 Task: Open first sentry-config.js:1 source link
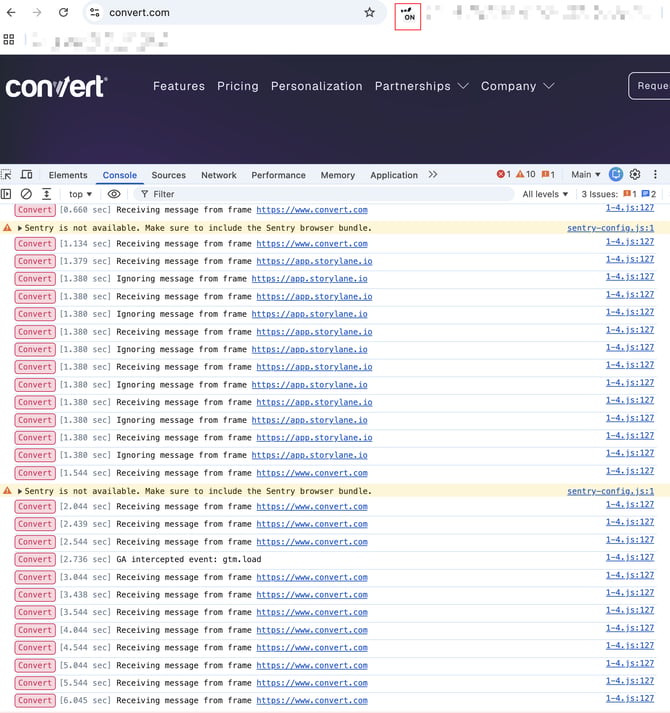610,228
